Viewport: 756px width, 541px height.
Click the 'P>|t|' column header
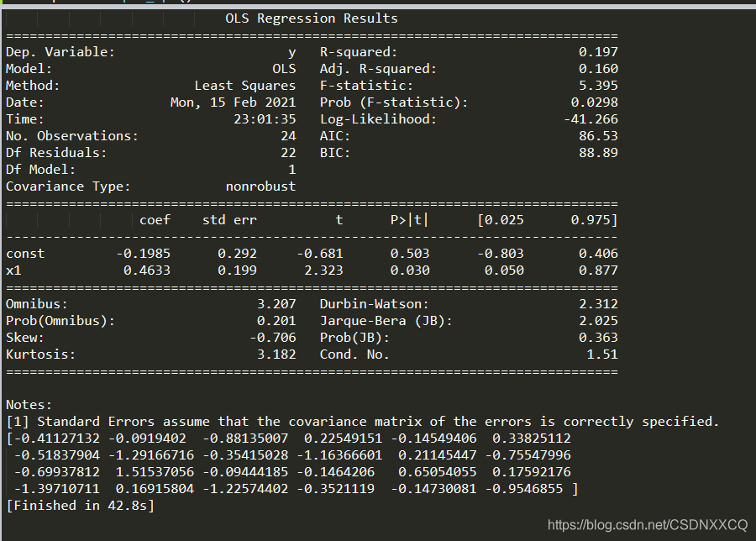(409, 220)
